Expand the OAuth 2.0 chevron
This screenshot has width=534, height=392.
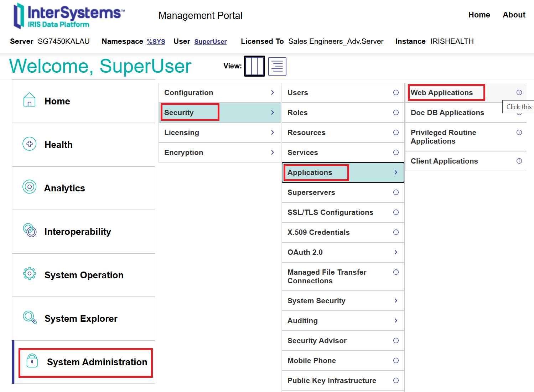click(396, 252)
